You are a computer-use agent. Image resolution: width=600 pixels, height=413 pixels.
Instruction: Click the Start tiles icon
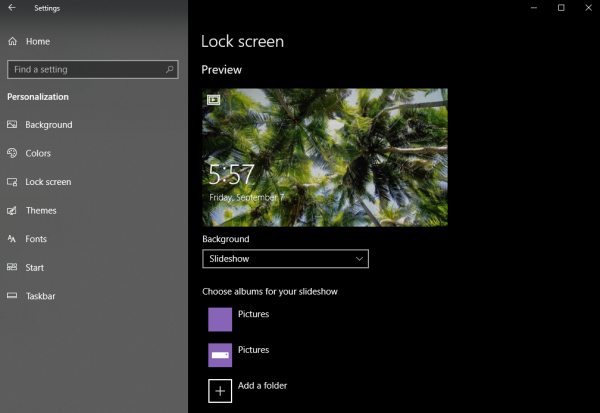click(12, 267)
